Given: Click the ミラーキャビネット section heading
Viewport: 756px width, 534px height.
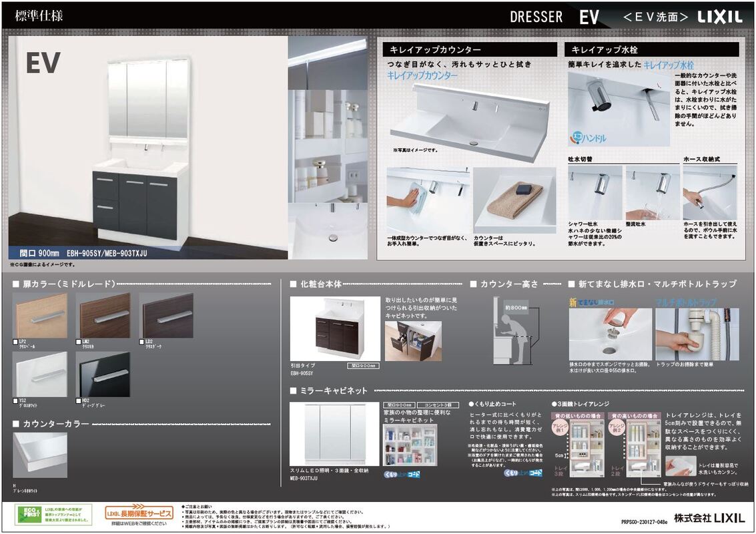Looking at the screenshot, I should pyautogui.click(x=334, y=390).
